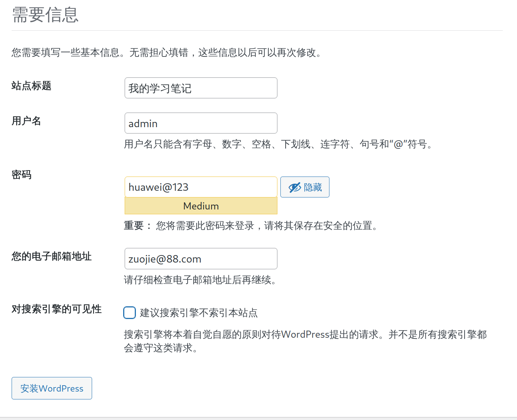Click the 需要信息 page heading
The image size is (517, 420).
click(x=45, y=15)
